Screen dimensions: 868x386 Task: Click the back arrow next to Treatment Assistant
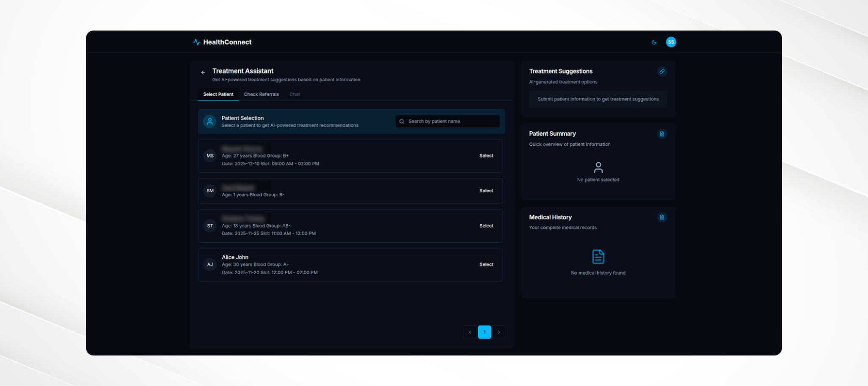(203, 72)
